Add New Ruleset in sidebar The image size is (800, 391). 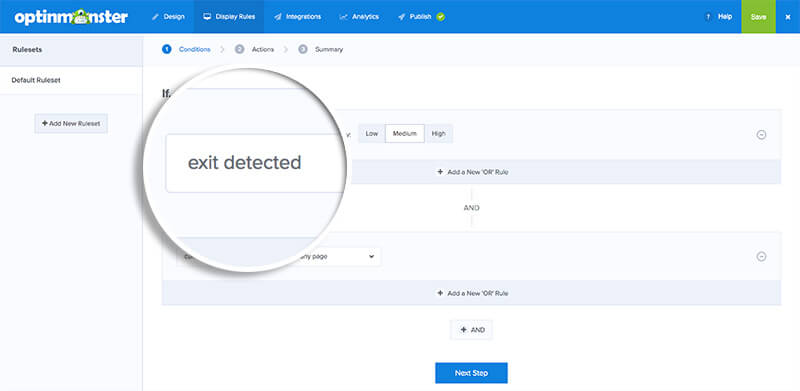[x=71, y=124]
